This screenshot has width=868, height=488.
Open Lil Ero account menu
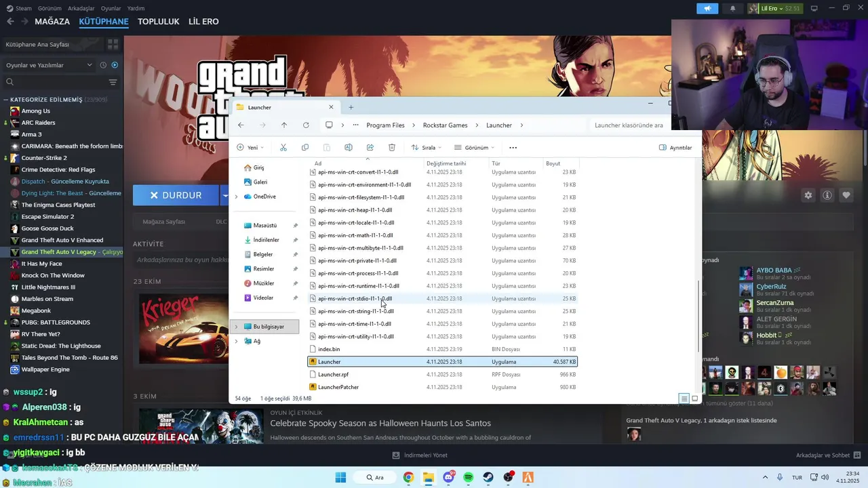pos(774,8)
